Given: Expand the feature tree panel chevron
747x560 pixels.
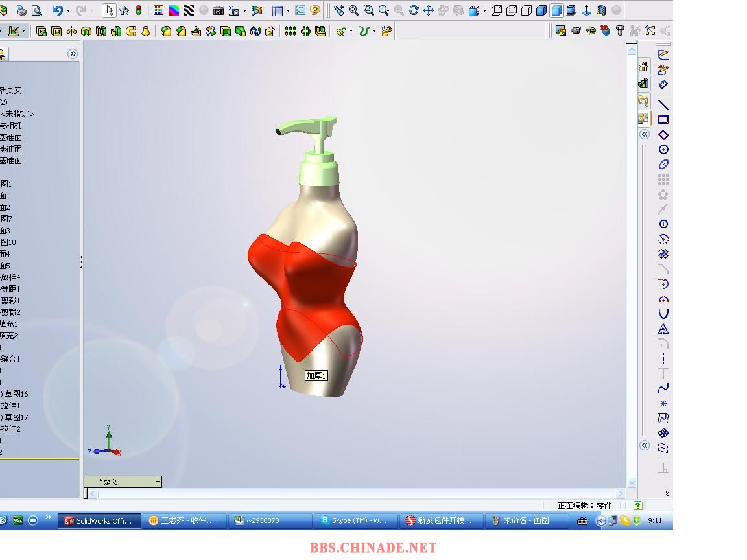Looking at the screenshot, I should [73, 54].
